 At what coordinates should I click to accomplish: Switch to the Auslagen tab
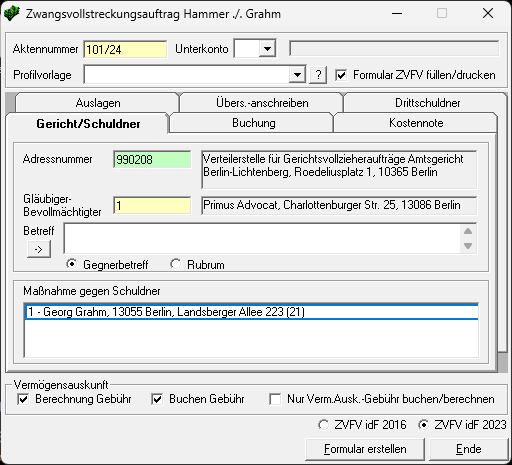97,103
